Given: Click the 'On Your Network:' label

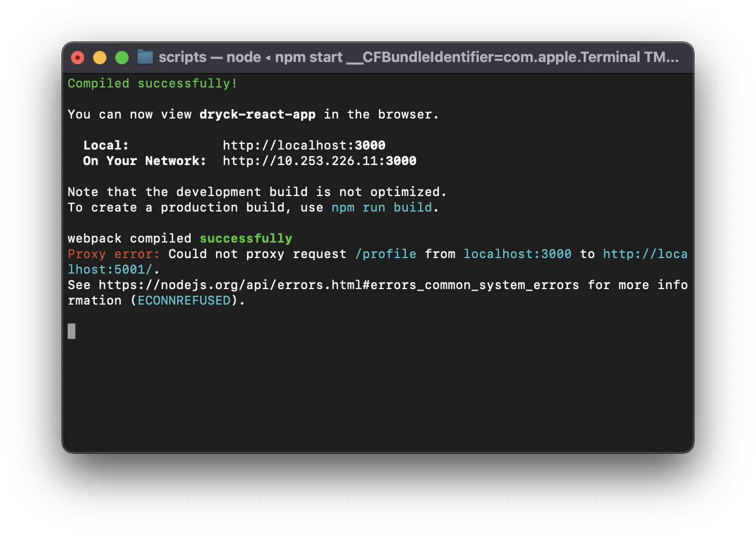Looking at the screenshot, I should [145, 161].
